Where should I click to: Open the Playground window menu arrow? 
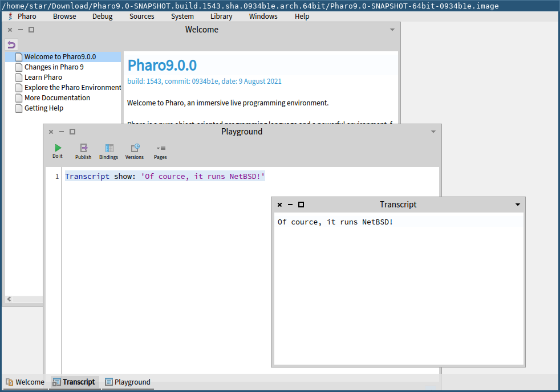tap(433, 132)
